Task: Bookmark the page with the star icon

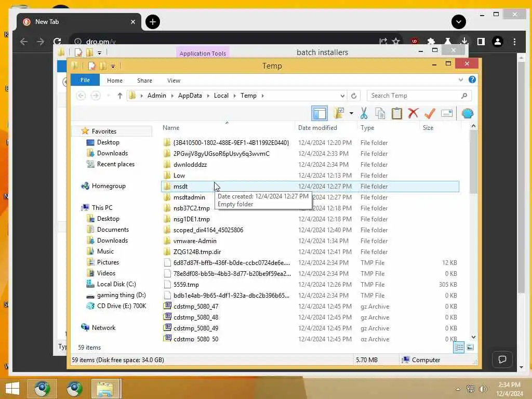Action: 396,42
